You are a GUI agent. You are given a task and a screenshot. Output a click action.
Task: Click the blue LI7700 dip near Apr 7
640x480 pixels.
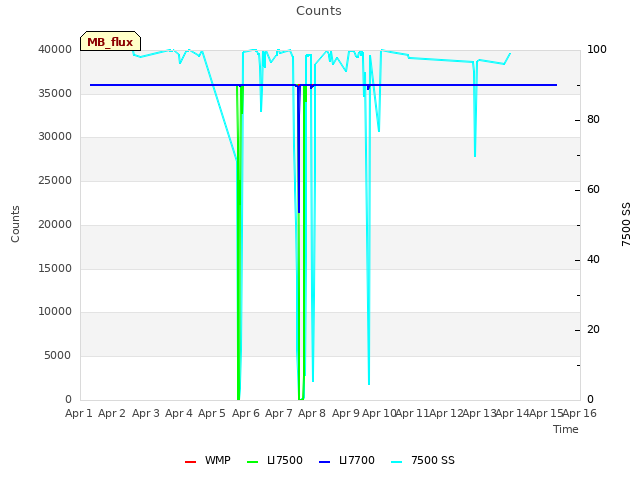click(x=299, y=149)
